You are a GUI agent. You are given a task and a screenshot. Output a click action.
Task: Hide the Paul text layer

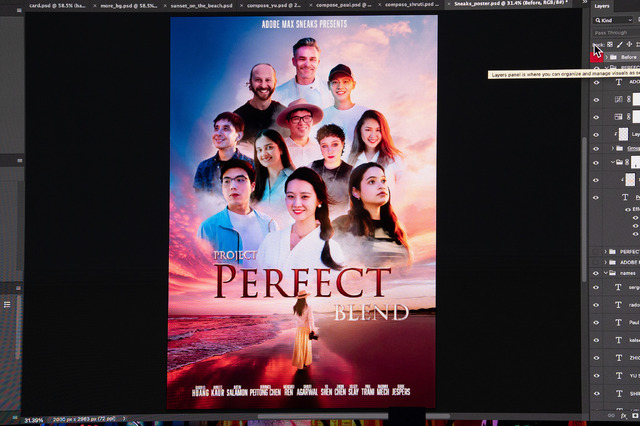tap(596, 323)
